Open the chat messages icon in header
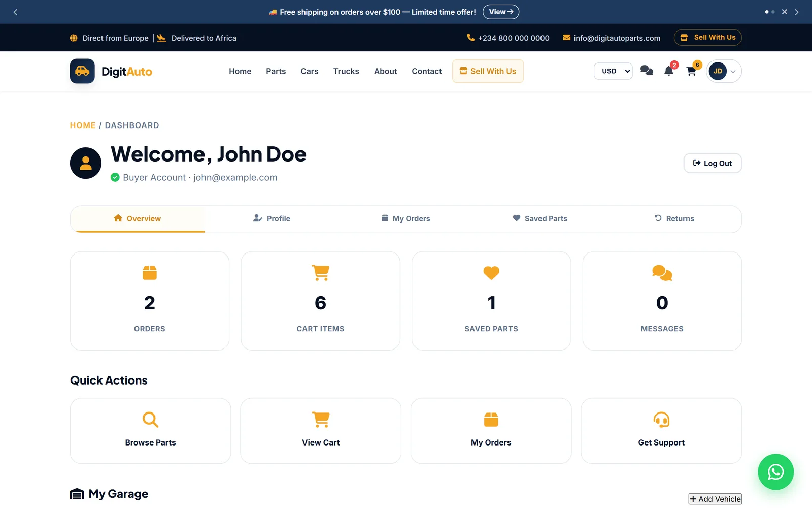The height and width of the screenshot is (508, 812). coord(647,71)
